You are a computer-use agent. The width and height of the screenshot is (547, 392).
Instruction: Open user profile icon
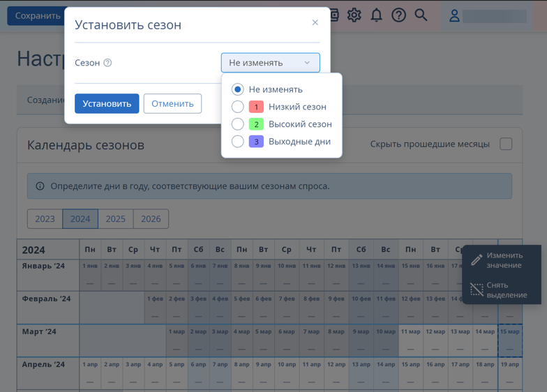click(x=454, y=15)
